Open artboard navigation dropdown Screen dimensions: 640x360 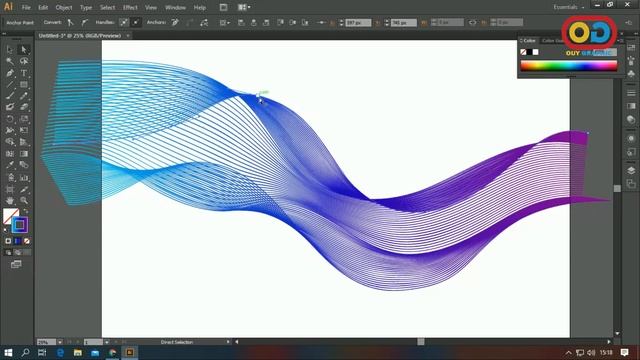[x=107, y=342]
